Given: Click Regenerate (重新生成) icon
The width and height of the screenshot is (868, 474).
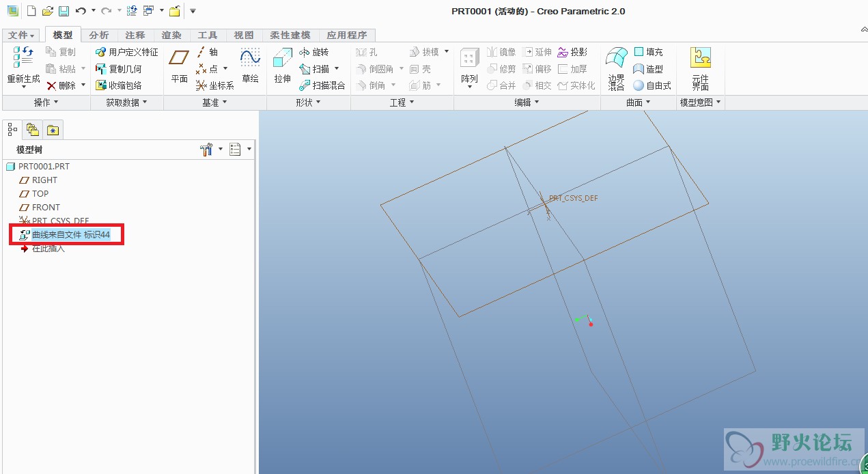Looking at the screenshot, I should (23, 66).
